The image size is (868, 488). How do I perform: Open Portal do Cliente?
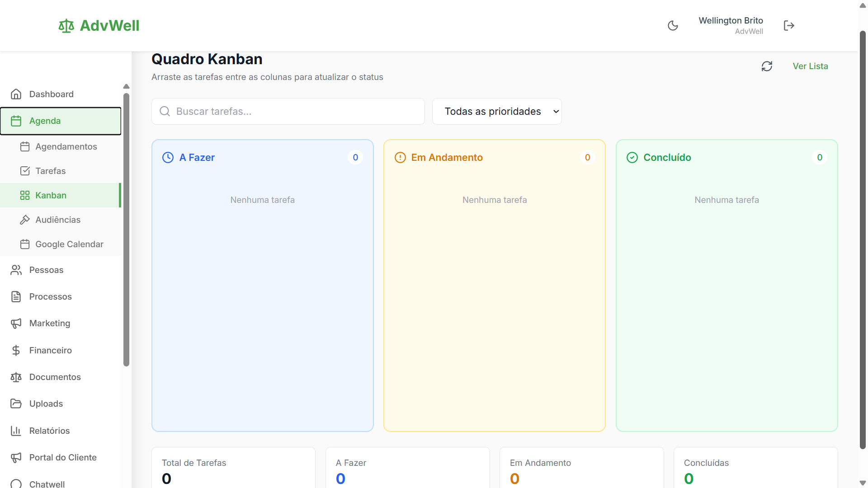coord(62,457)
